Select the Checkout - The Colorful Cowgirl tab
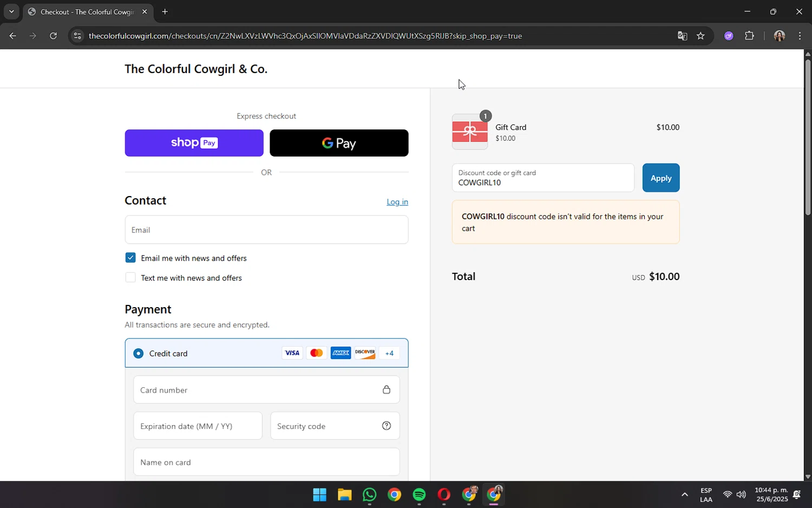Screen dimensions: 812x508 pos(87,11)
